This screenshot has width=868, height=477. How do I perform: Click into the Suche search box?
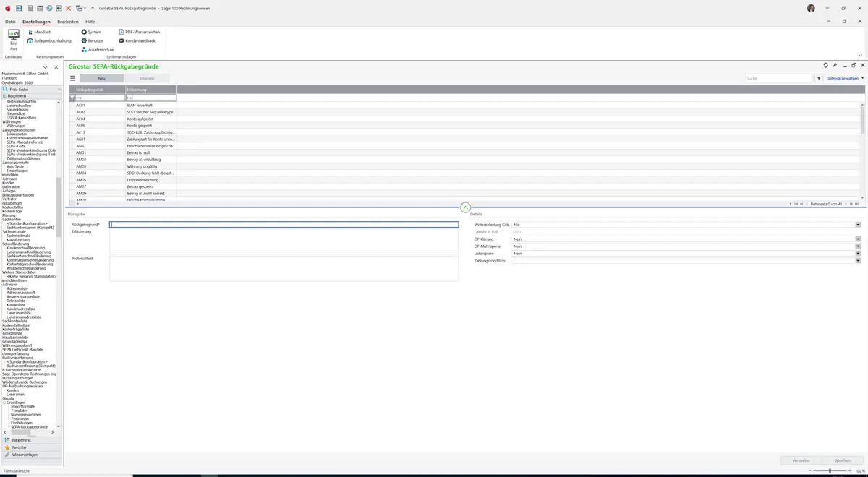click(780, 78)
